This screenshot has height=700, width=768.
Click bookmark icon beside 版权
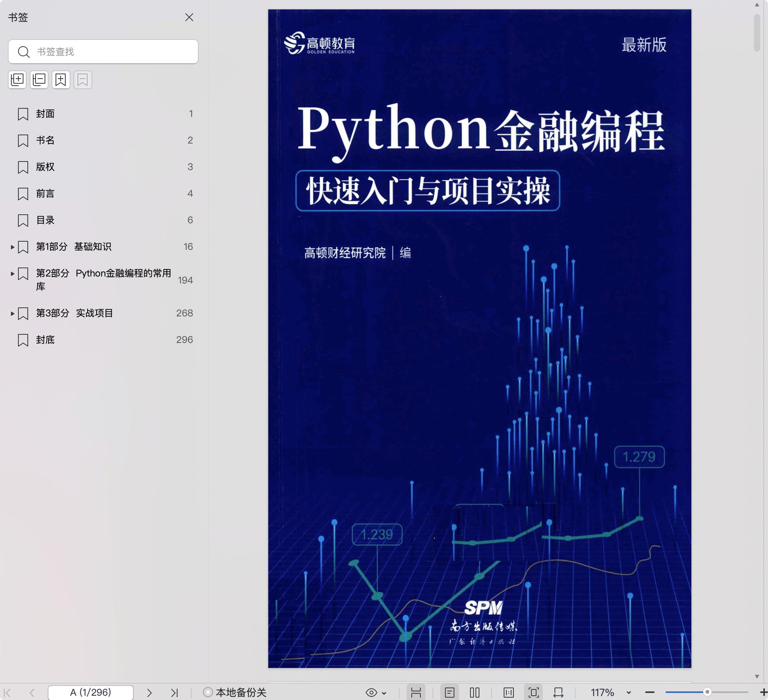[x=23, y=167]
